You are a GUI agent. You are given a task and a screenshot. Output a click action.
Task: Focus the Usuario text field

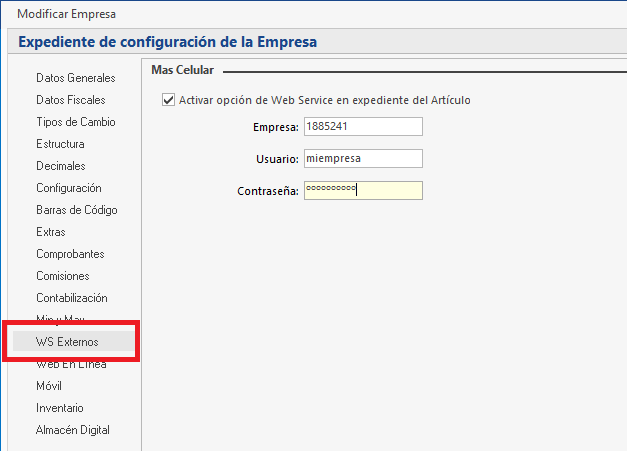[x=362, y=159]
